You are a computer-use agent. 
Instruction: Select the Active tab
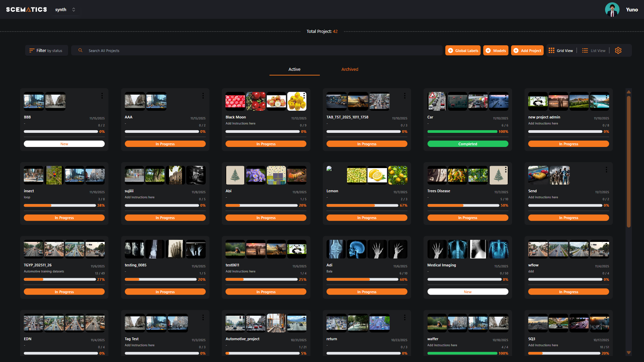[294, 69]
